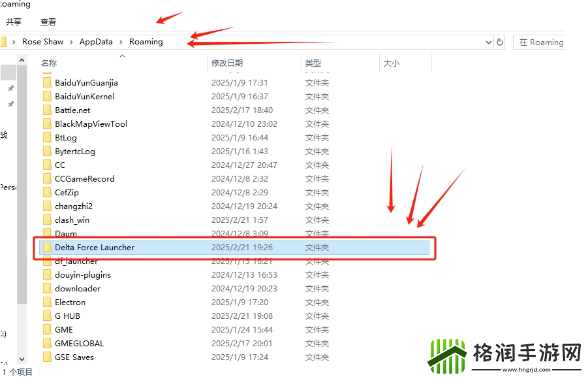
Task: Sort files by the 修改日期 column header
Action: pos(227,63)
